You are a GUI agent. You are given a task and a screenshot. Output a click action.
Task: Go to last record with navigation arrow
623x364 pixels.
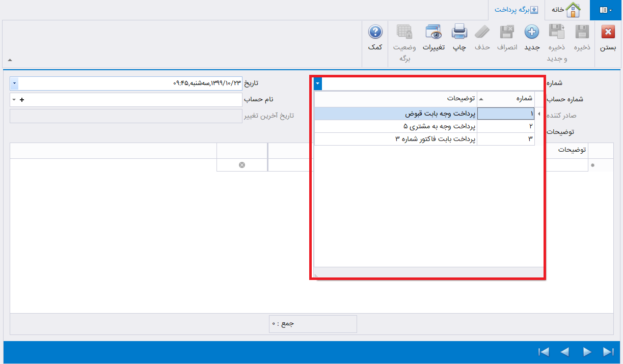click(x=609, y=351)
